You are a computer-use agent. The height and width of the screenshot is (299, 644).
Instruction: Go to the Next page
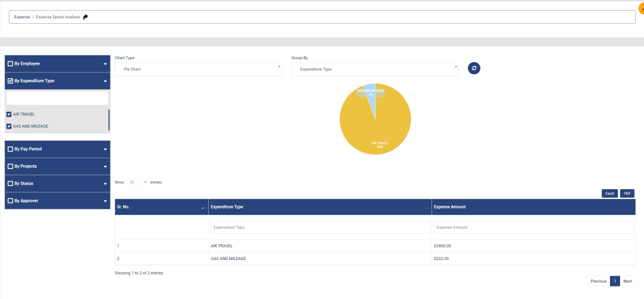(x=628, y=281)
